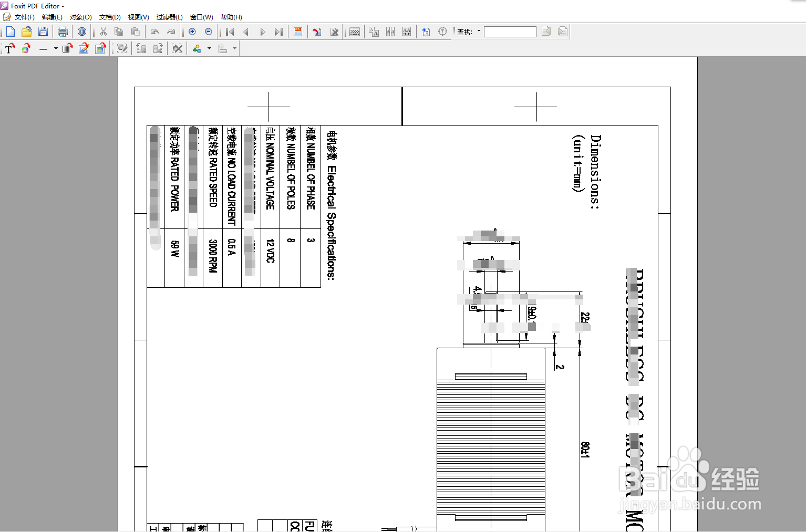Open the page layout icon
Image resolution: width=806 pixels, height=532 pixels.
click(x=298, y=32)
